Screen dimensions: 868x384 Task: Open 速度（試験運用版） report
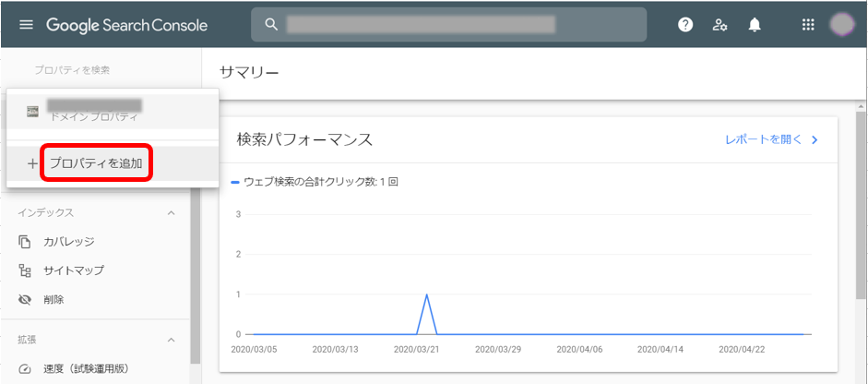coord(87,368)
